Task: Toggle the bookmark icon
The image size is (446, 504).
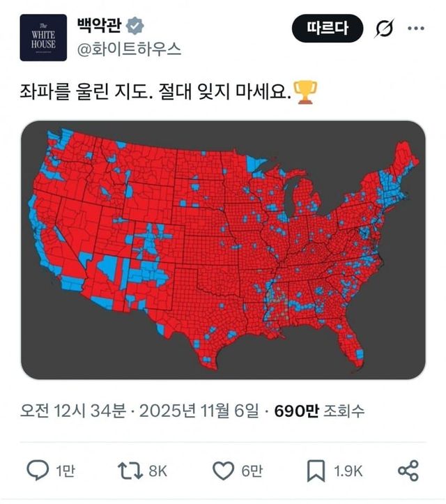Action: pyautogui.click(x=316, y=471)
